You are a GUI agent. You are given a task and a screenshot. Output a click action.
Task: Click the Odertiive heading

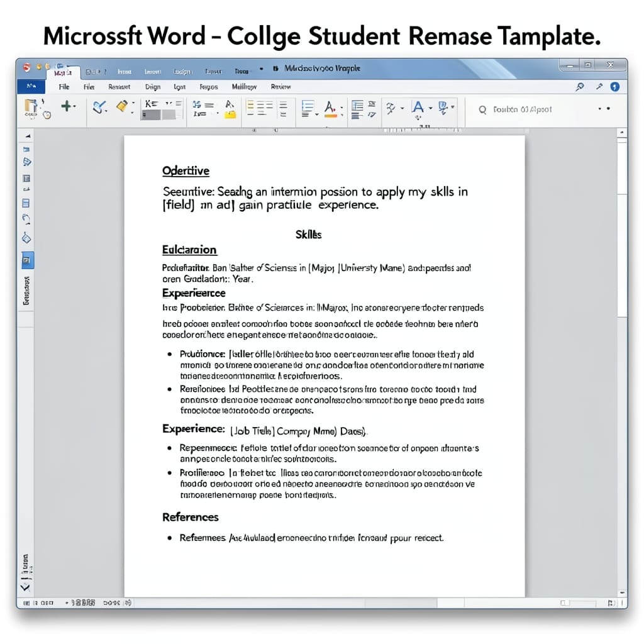(186, 171)
